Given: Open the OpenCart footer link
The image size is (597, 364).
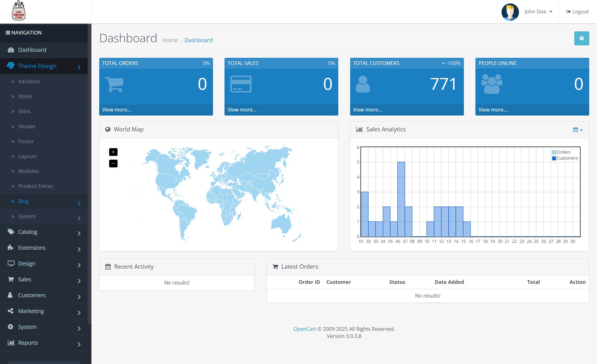Looking at the screenshot, I should (x=304, y=329).
